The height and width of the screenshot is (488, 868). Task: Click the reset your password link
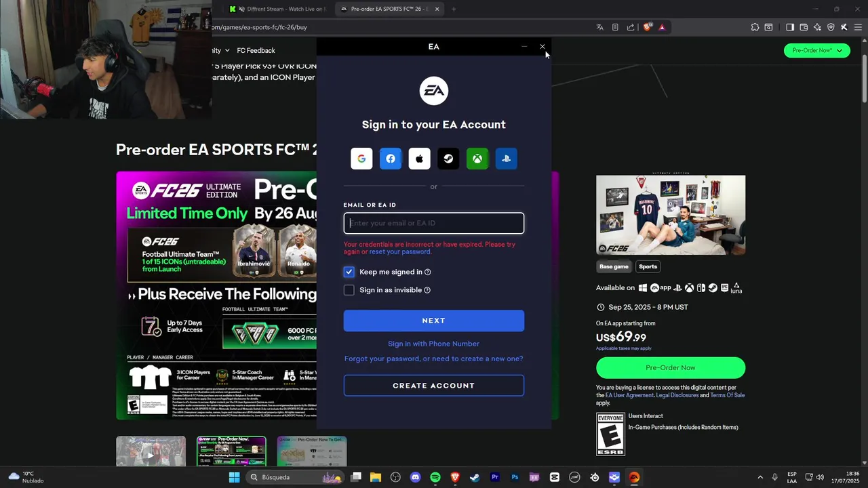point(400,251)
